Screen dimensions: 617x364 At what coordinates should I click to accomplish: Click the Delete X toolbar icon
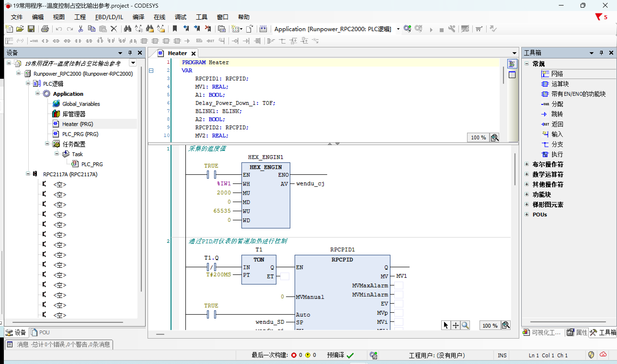coord(114,29)
